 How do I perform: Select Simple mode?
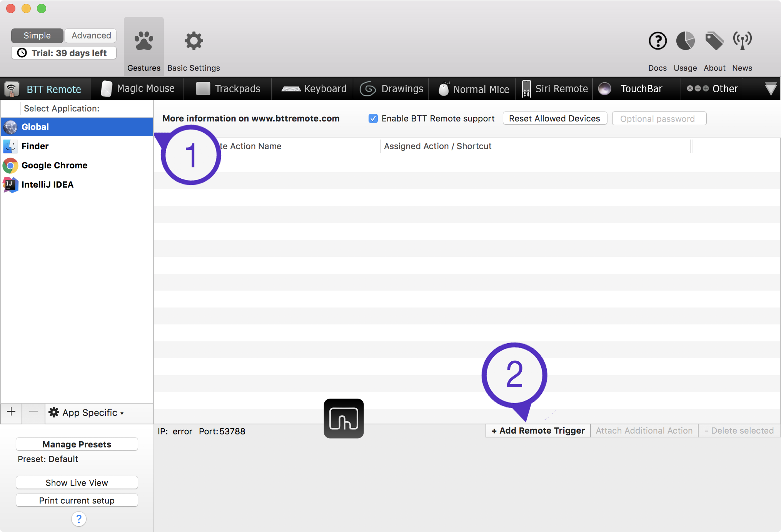point(37,36)
